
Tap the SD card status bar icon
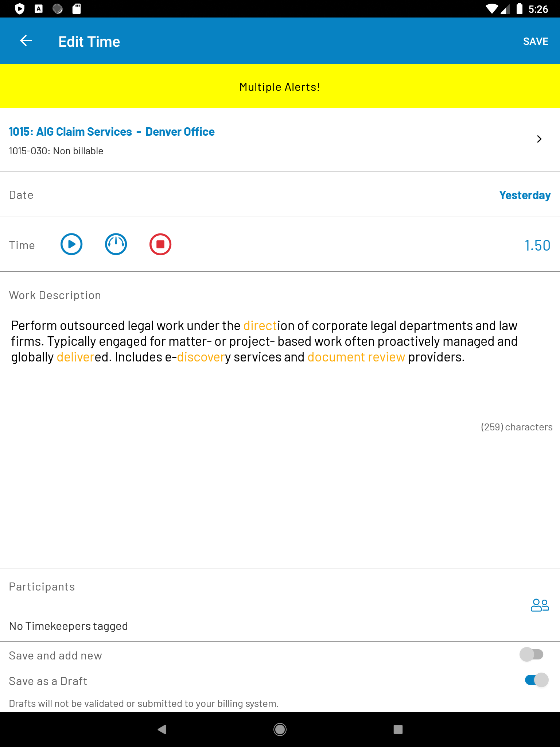[77, 9]
